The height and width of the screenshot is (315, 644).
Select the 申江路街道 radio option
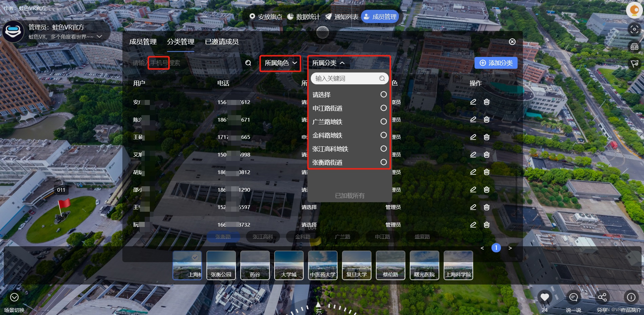pyautogui.click(x=383, y=108)
